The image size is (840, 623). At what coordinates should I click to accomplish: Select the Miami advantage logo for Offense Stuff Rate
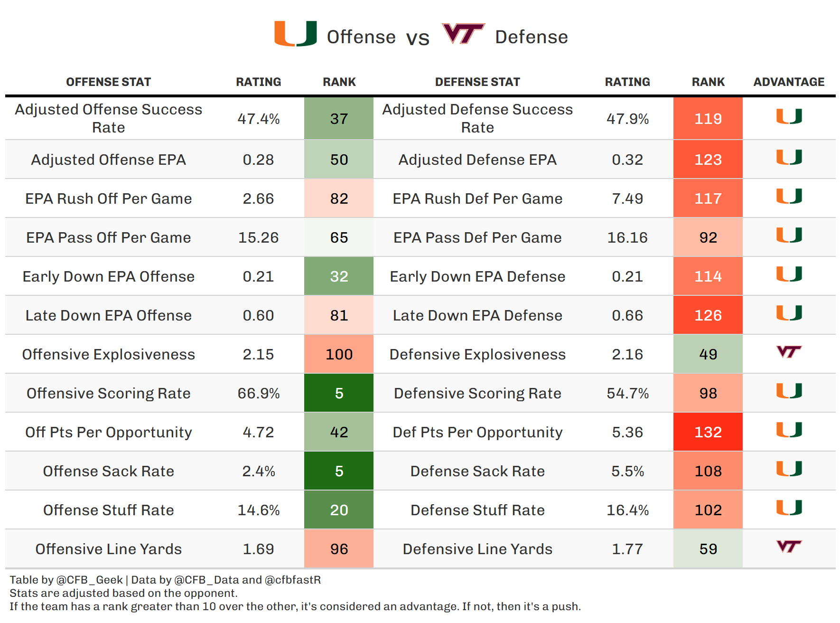789,508
